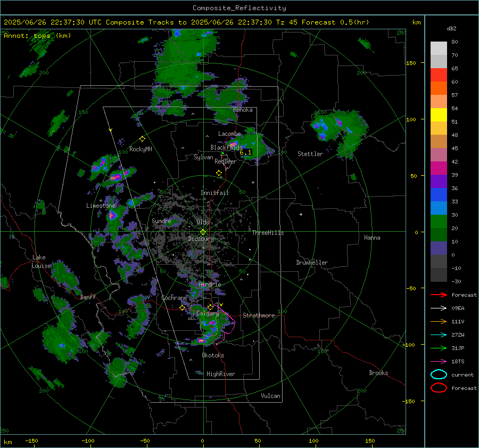The image size is (479, 448).
Task: Click the Strathmore label
Action: point(259,315)
